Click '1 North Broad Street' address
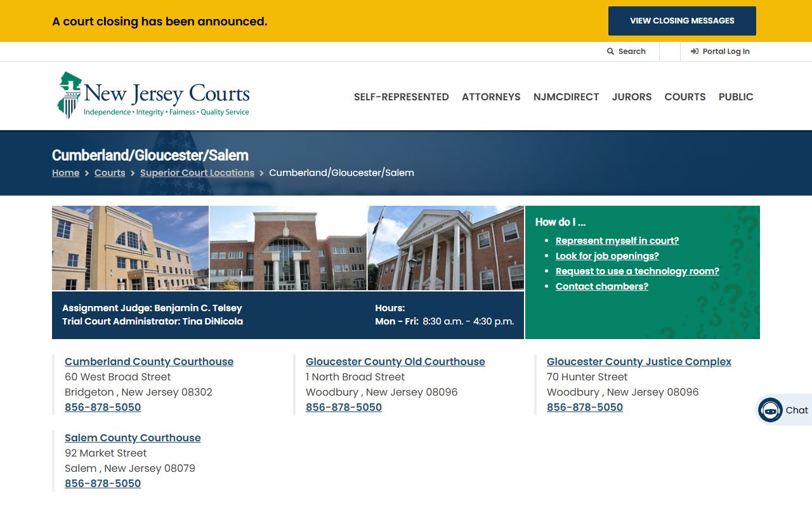 coord(355,377)
